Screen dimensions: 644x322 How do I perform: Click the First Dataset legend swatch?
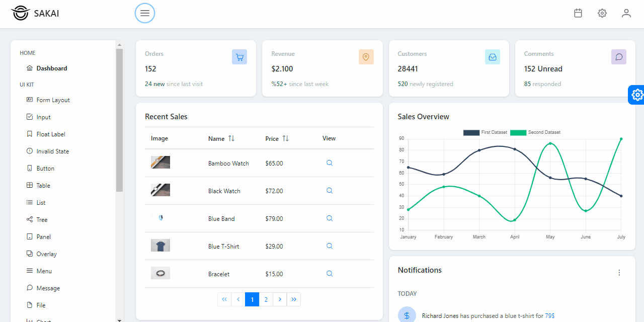click(x=470, y=132)
